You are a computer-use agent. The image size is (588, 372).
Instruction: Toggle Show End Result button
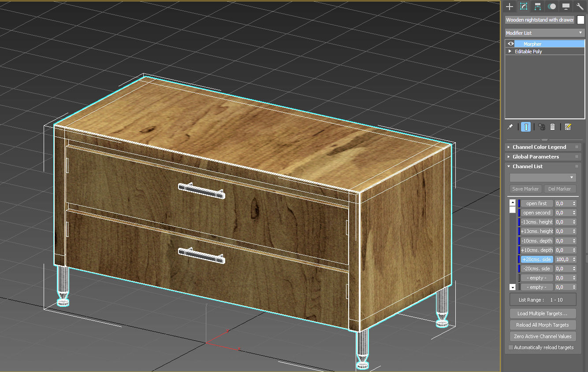525,127
